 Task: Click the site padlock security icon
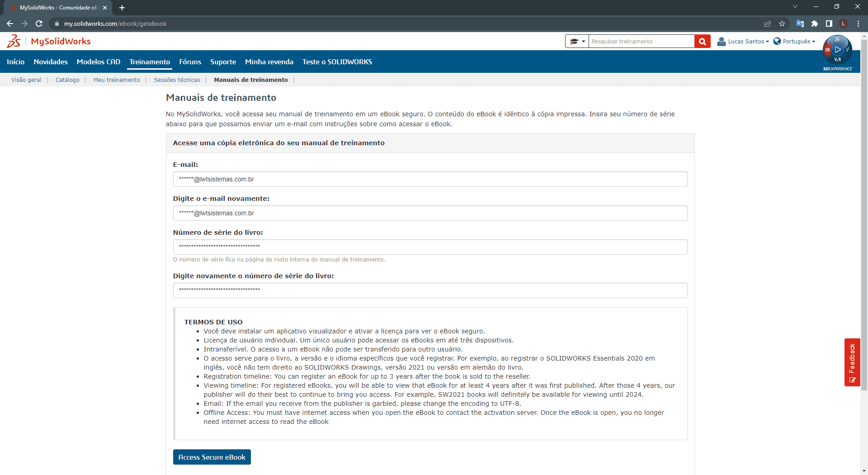pos(57,24)
